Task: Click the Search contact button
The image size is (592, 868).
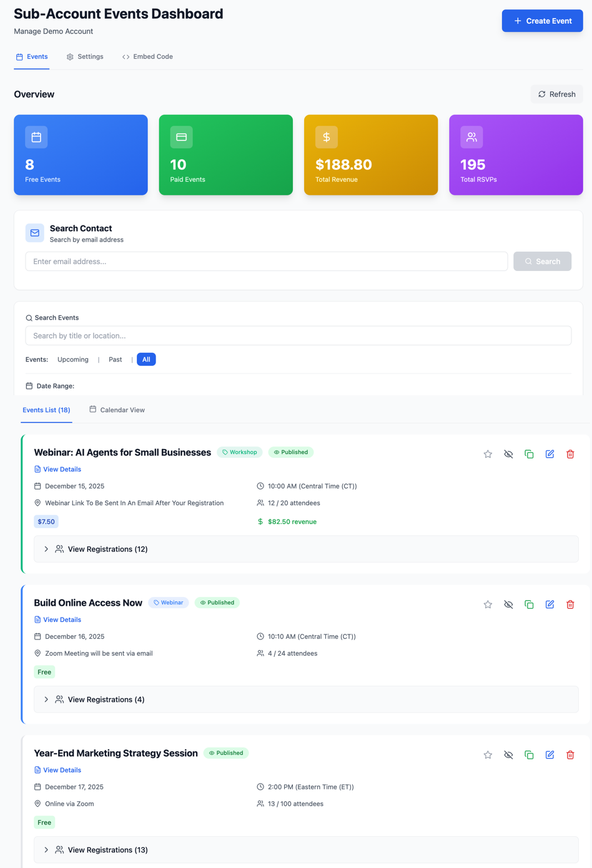Action: 542,261
